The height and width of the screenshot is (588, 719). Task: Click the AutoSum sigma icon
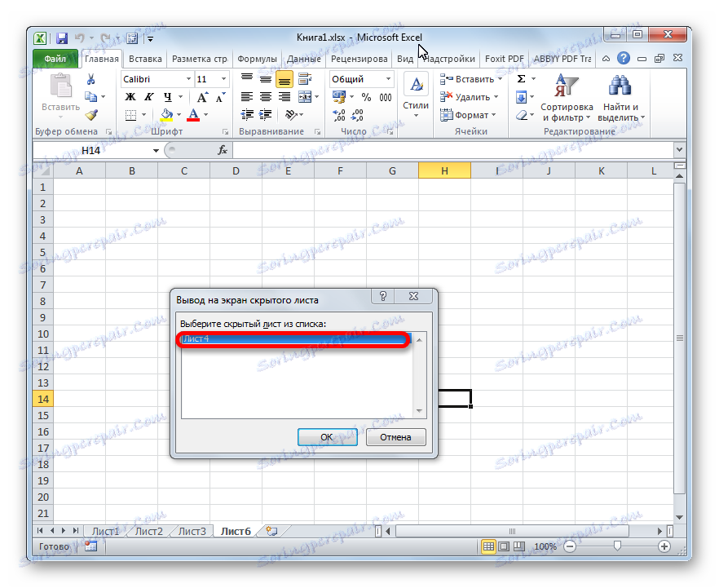point(522,79)
